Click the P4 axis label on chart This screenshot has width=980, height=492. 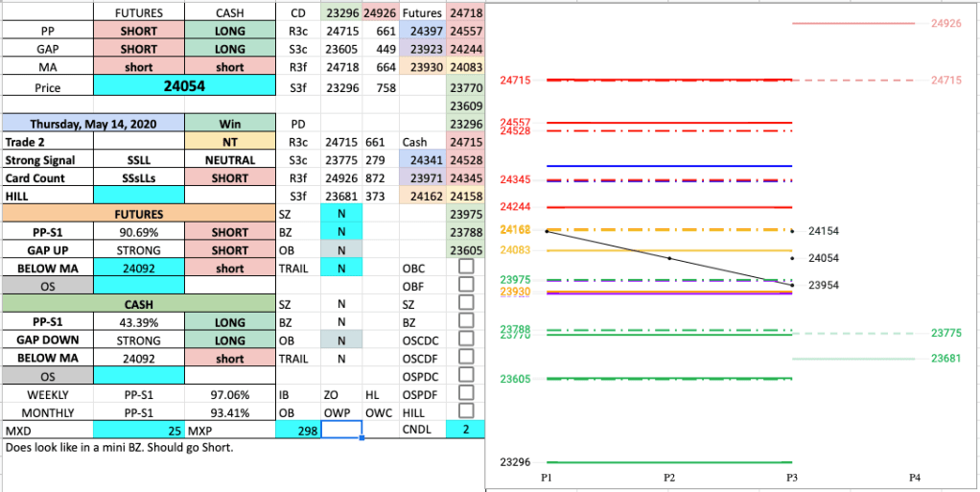[915, 477]
